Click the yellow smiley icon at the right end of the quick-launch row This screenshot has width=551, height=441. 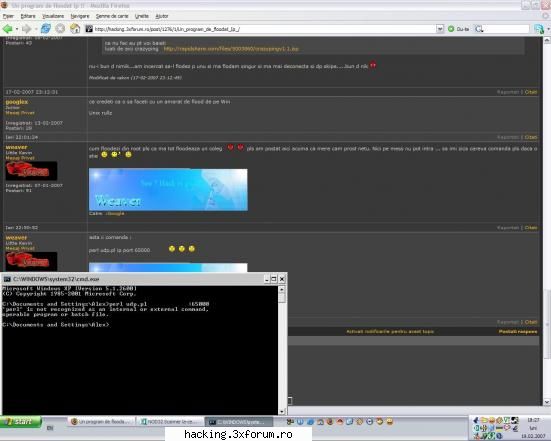[x=389, y=421]
